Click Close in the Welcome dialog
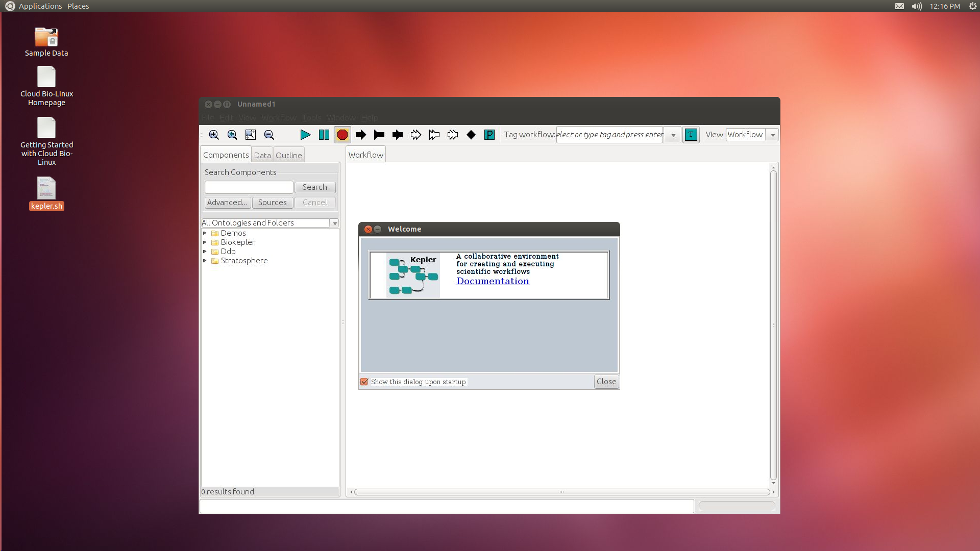 pos(606,382)
